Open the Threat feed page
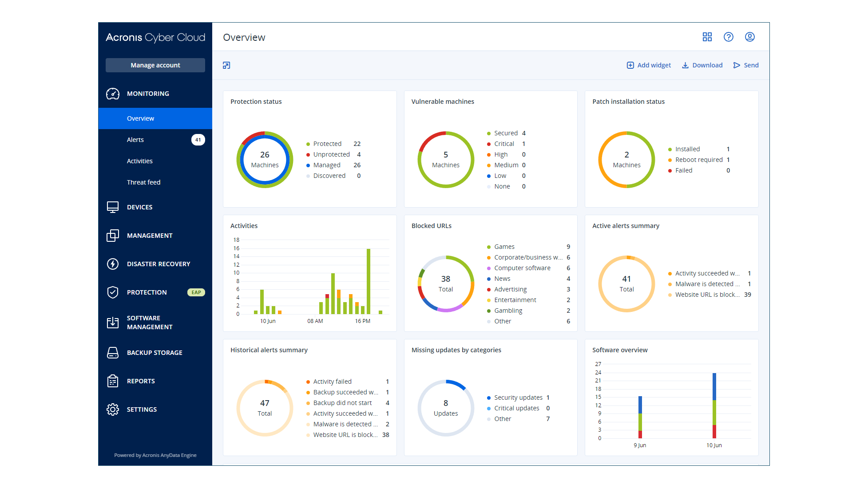 point(143,182)
